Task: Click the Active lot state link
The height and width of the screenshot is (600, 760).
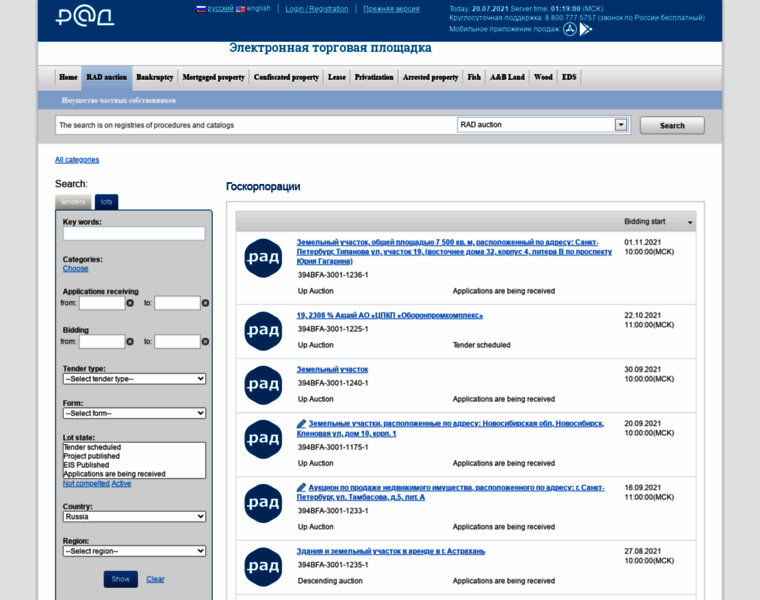Action: coord(121,484)
